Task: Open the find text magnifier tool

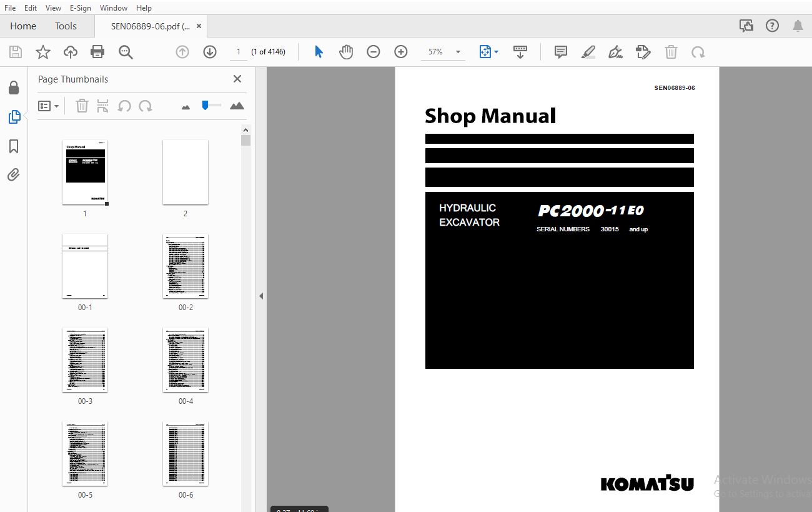Action: (x=126, y=52)
